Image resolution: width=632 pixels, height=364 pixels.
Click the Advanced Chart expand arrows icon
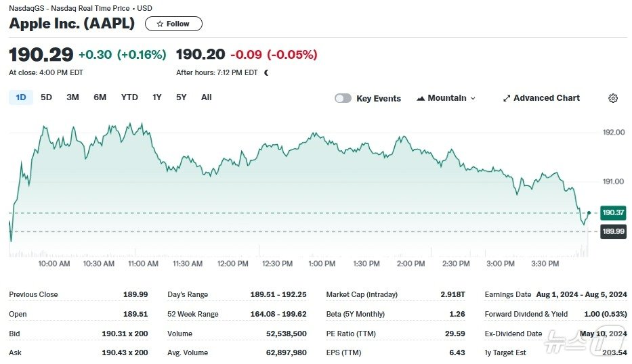tap(507, 98)
